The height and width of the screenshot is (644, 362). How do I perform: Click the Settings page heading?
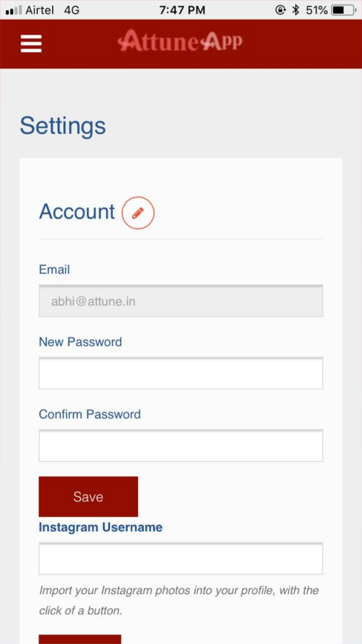point(63,126)
